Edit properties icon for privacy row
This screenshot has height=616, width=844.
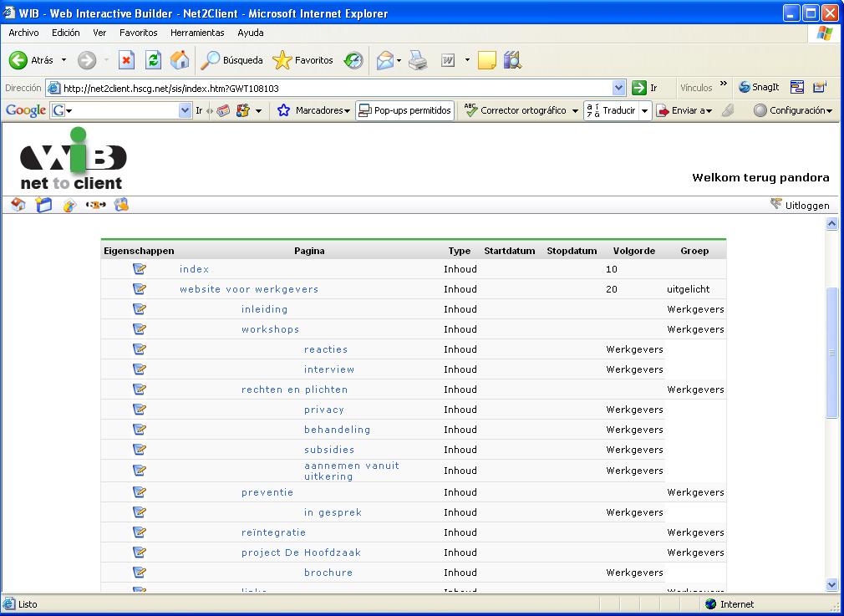click(140, 410)
